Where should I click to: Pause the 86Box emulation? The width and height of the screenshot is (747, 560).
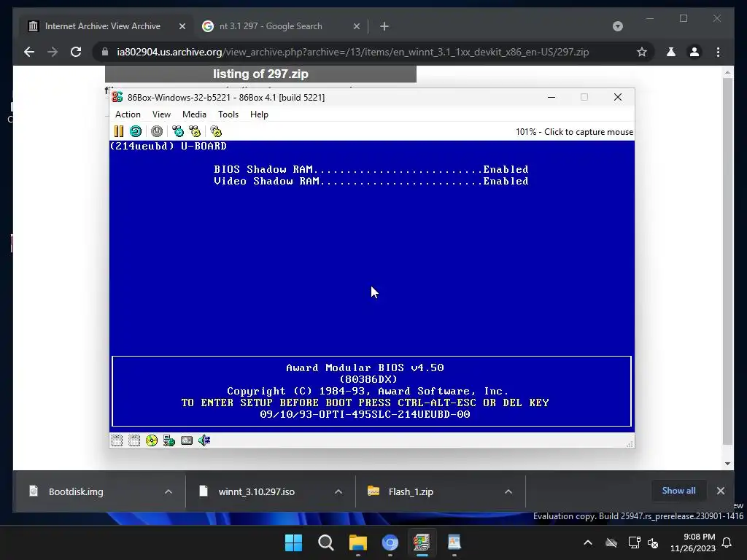[x=119, y=131]
